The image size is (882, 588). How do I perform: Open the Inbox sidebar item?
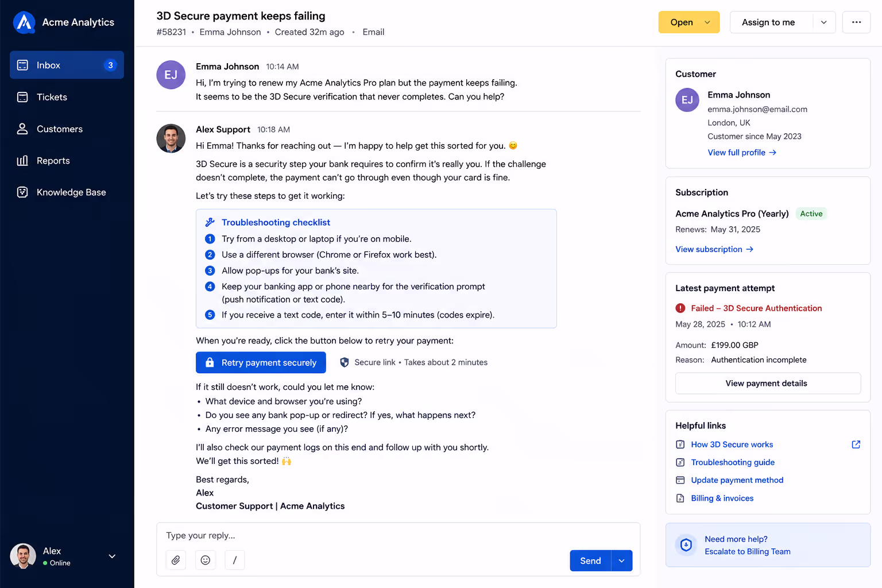click(67, 65)
